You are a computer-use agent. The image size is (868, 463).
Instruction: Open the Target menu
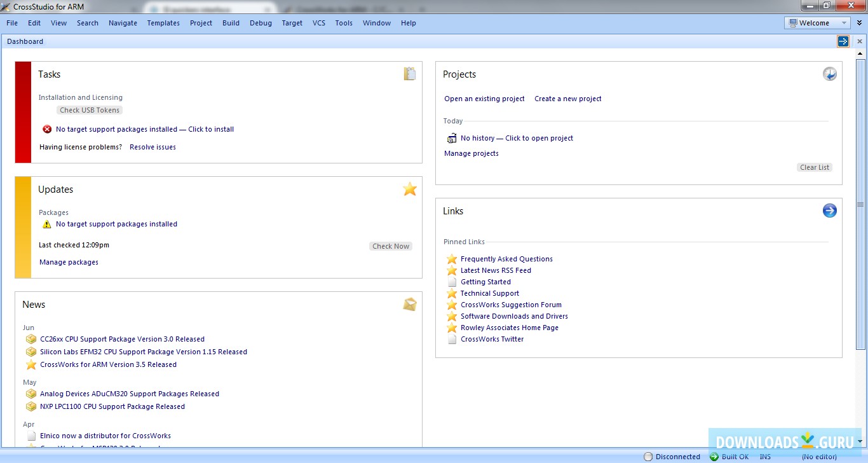[292, 23]
